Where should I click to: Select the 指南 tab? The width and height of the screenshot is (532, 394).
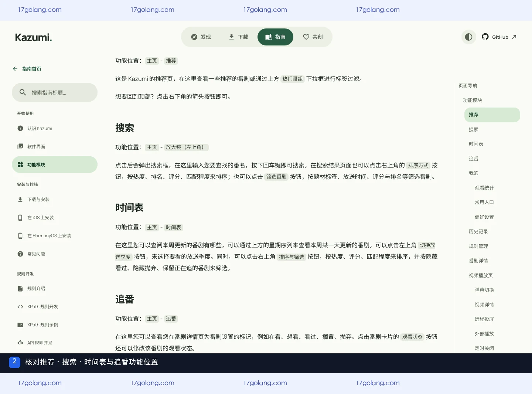pos(275,37)
